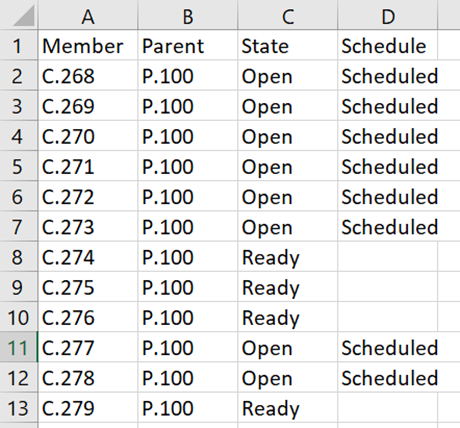Click the Member header cell
This screenshot has height=428, width=460.
click(x=88, y=45)
